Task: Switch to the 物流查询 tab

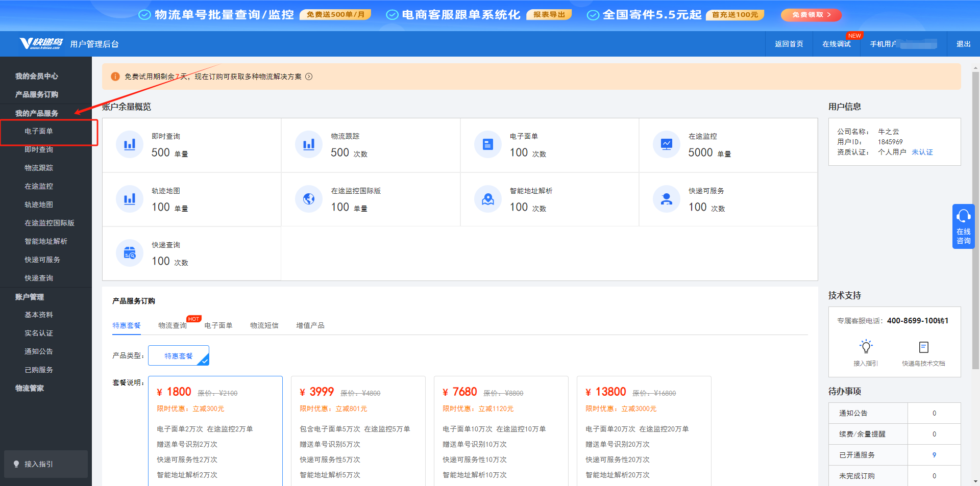Action: 173,325
